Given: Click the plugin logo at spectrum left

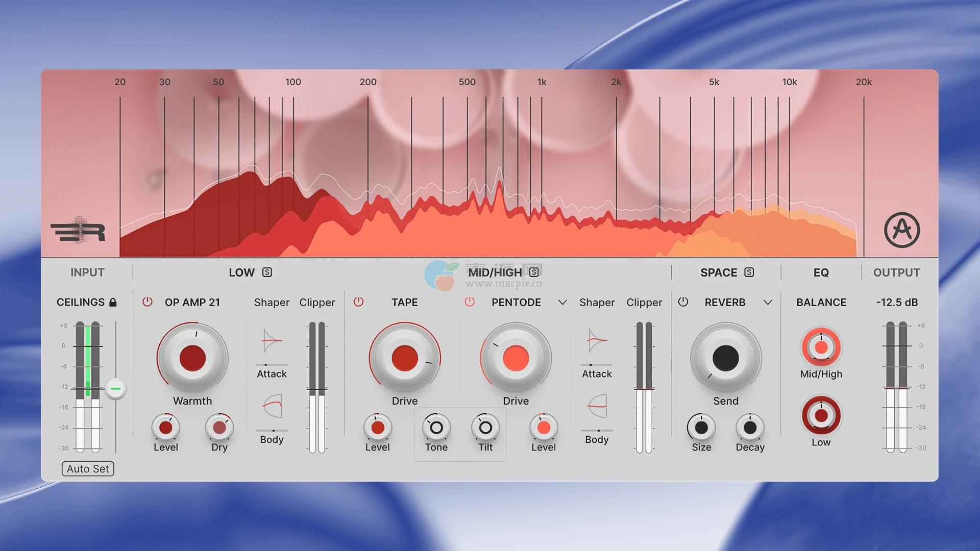Looking at the screenshot, I should [78, 231].
